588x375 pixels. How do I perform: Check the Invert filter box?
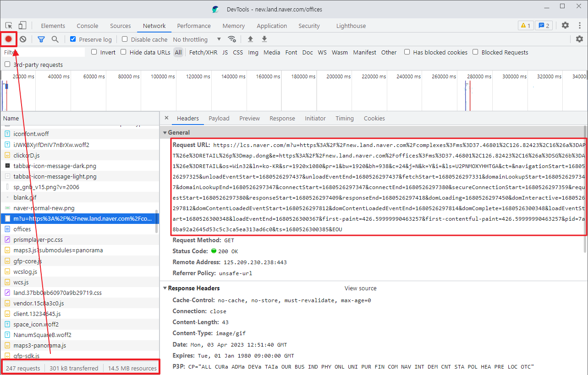[x=94, y=52]
